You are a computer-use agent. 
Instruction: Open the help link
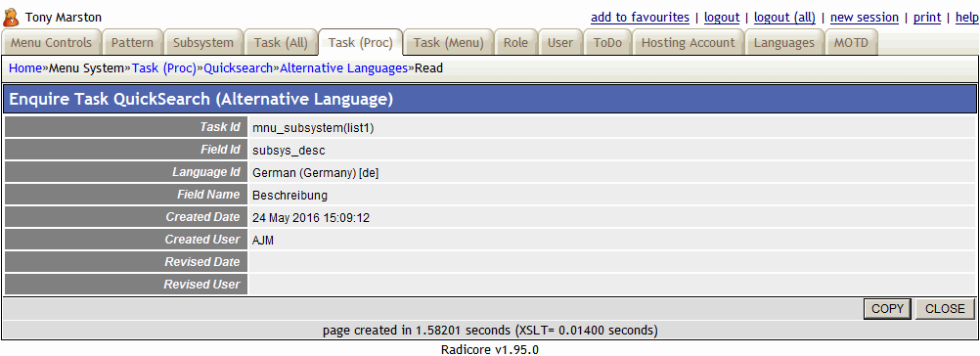point(967,18)
